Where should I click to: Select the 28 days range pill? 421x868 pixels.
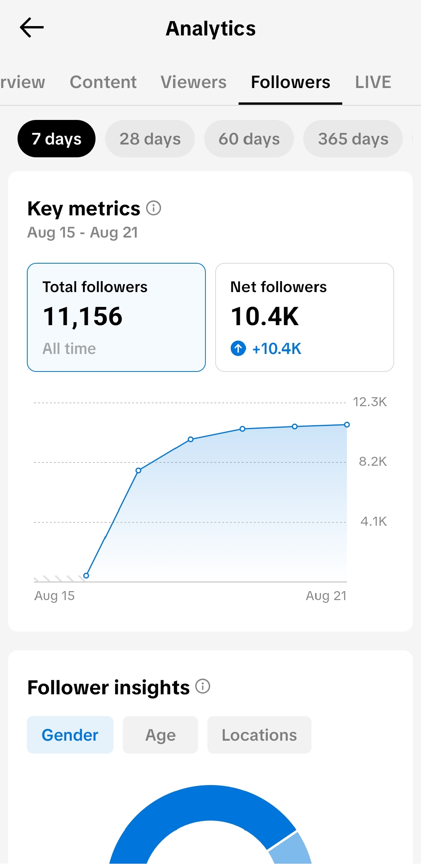click(150, 139)
